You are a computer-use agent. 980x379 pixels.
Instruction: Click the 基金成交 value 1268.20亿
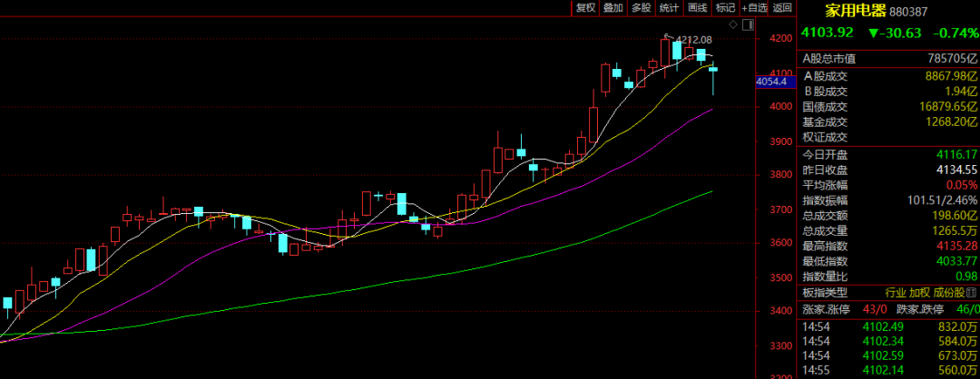(x=949, y=122)
